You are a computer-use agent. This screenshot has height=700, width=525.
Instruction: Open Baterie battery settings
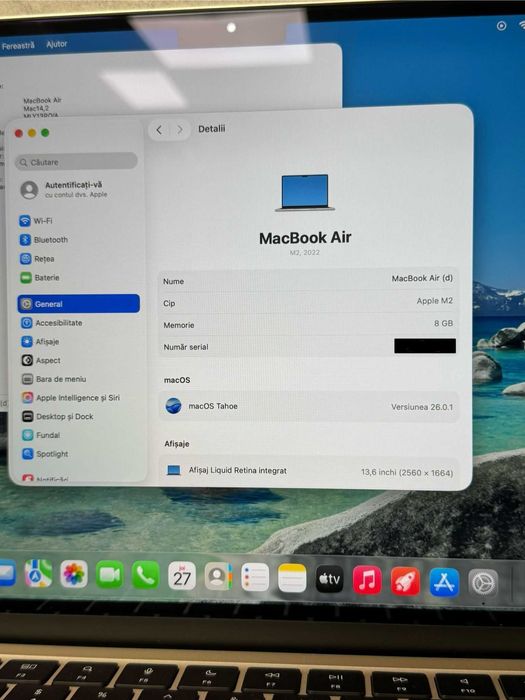point(40,277)
